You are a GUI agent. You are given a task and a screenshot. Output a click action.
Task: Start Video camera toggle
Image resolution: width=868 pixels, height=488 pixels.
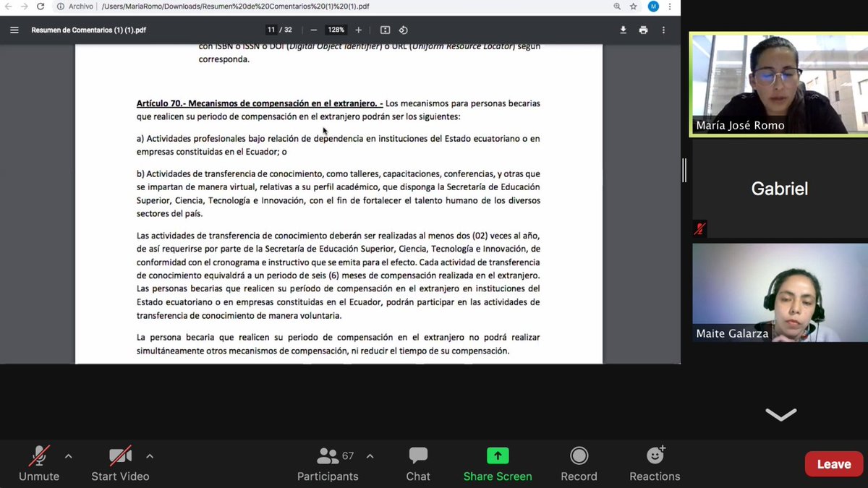tap(120, 464)
